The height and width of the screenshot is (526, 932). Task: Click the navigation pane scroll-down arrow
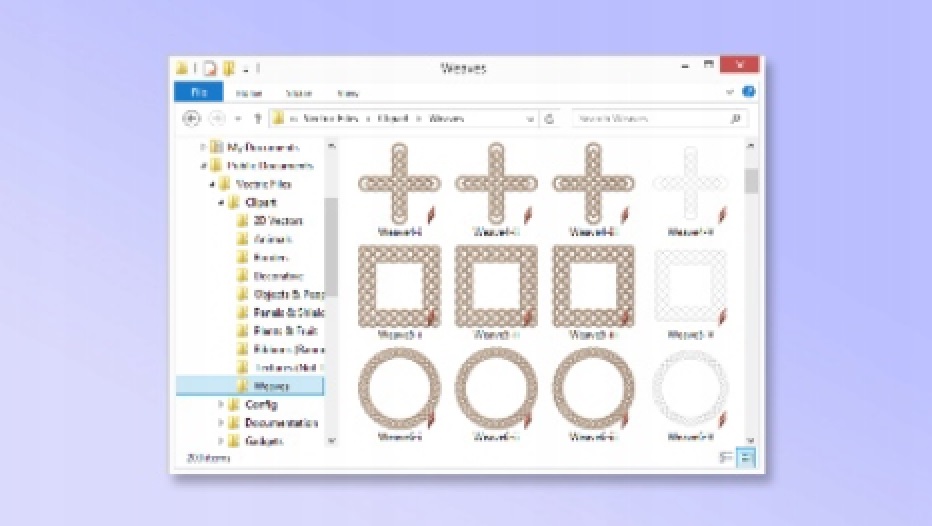click(332, 440)
